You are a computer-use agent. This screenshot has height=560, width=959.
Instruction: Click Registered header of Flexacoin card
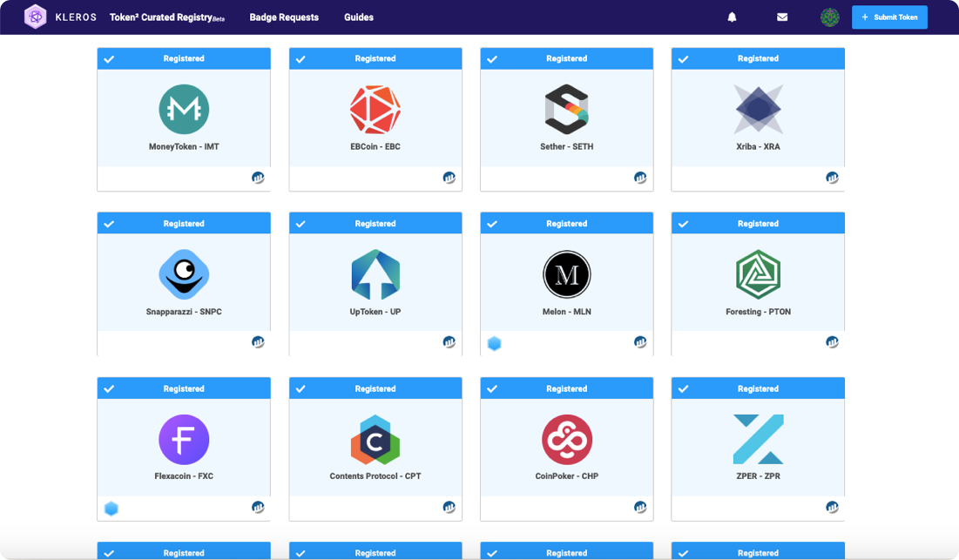pos(184,388)
